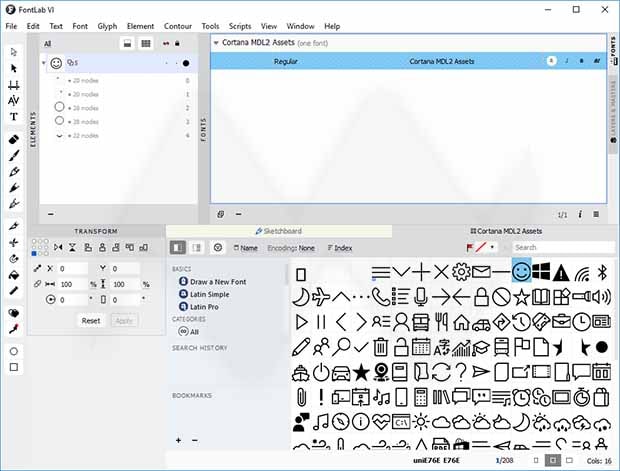Open the Index dropdown
The image size is (620, 471).
click(339, 248)
